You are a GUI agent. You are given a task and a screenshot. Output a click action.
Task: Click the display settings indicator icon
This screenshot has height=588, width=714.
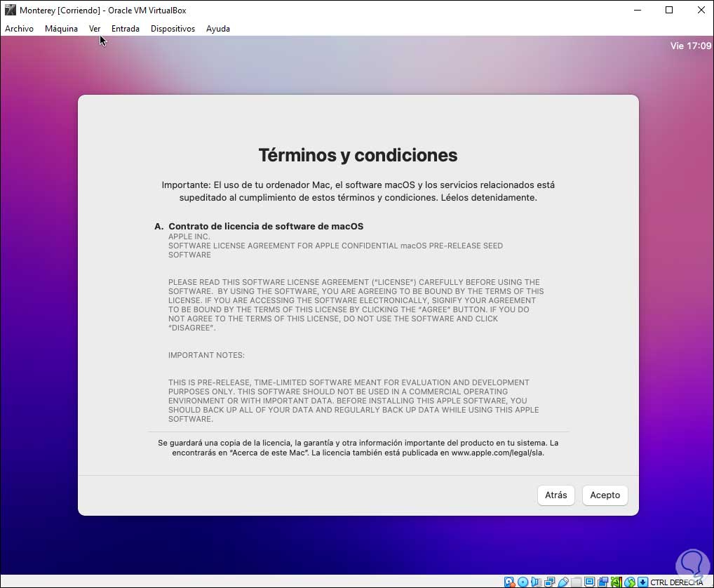[x=589, y=582]
